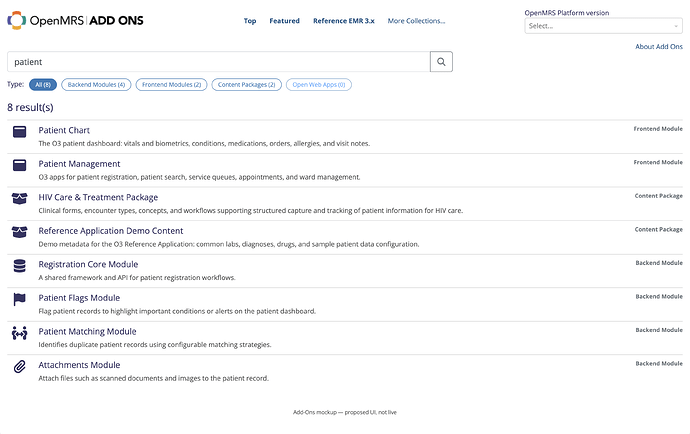Click 'A shared framework and API' description

[137, 277]
